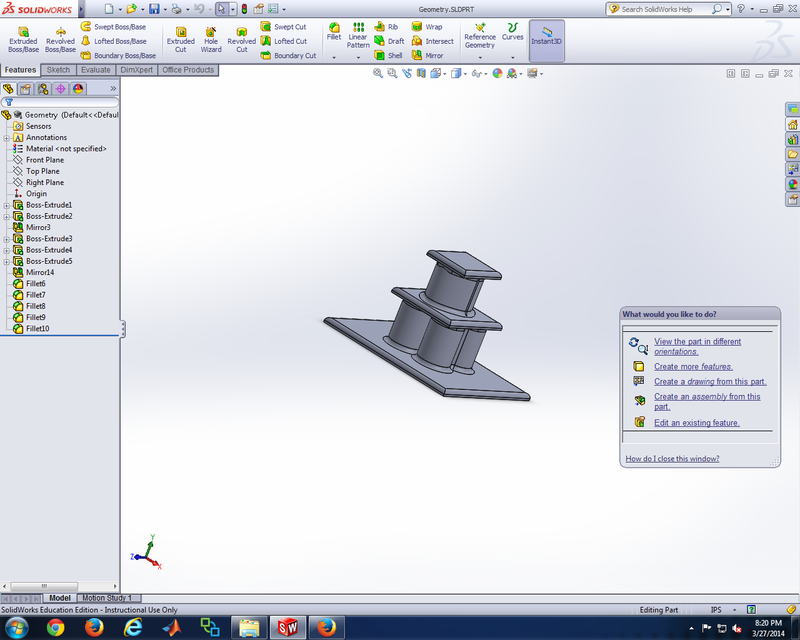Activate the Fillet feature tool
This screenshot has height=640, width=800.
pyautogui.click(x=335, y=30)
